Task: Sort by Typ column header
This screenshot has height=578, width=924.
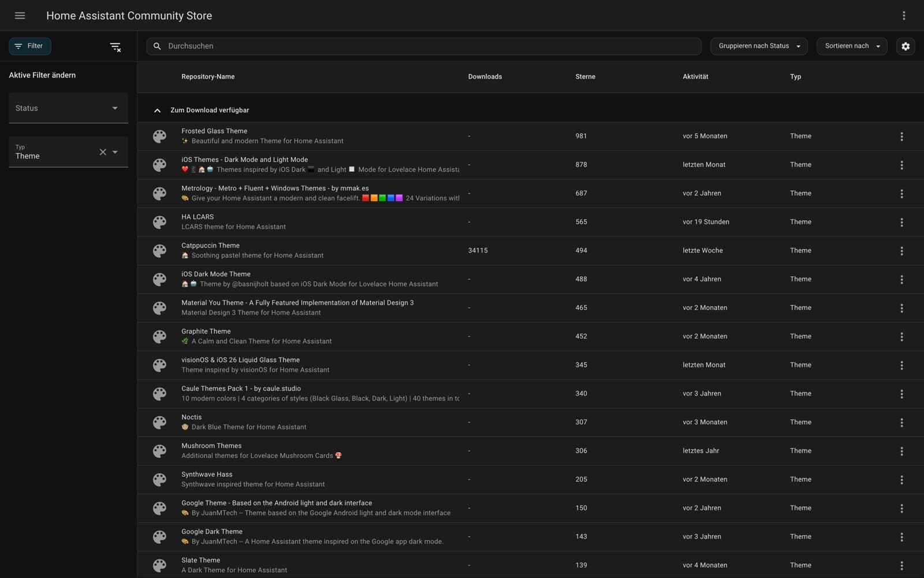Action: [795, 77]
